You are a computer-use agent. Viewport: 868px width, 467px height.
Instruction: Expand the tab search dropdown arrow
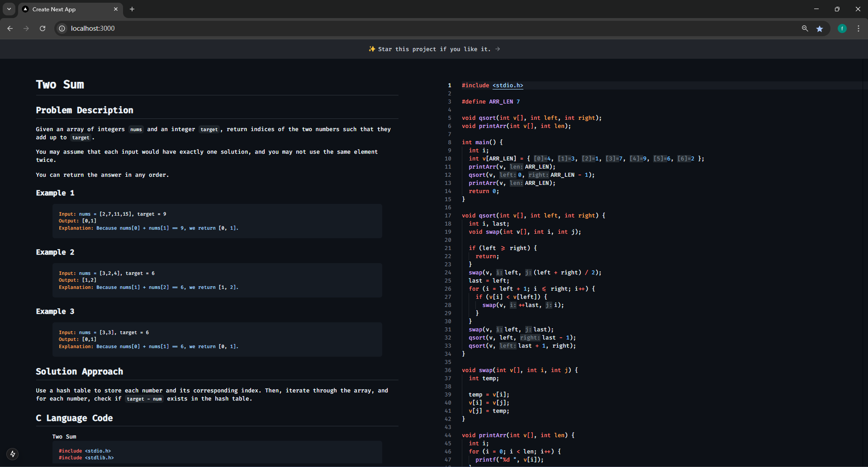[x=9, y=9]
